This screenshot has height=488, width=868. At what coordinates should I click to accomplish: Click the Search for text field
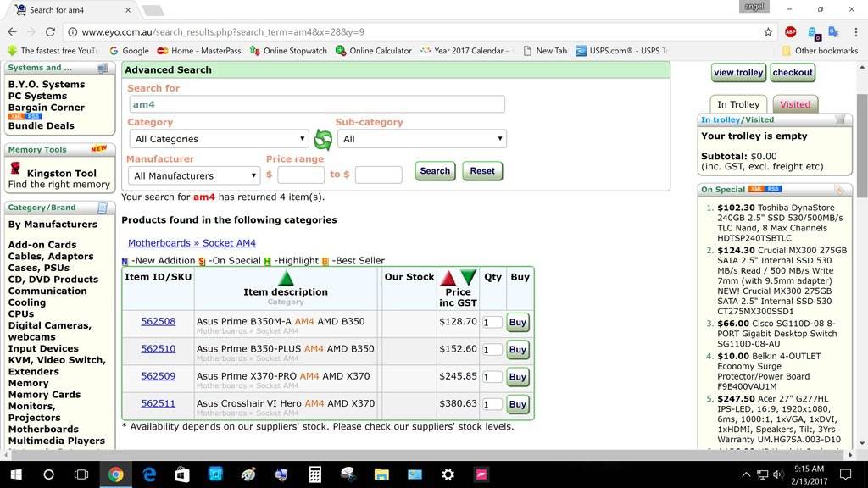(316, 104)
